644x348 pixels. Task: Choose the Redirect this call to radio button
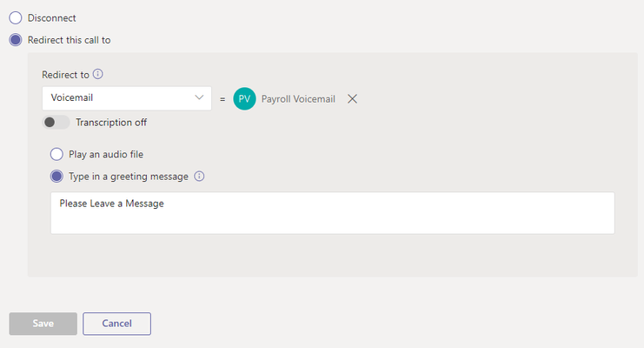[16, 40]
